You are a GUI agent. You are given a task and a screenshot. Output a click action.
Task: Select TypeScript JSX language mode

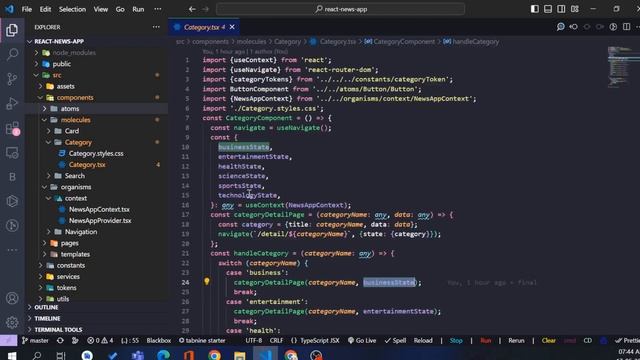tap(315, 340)
